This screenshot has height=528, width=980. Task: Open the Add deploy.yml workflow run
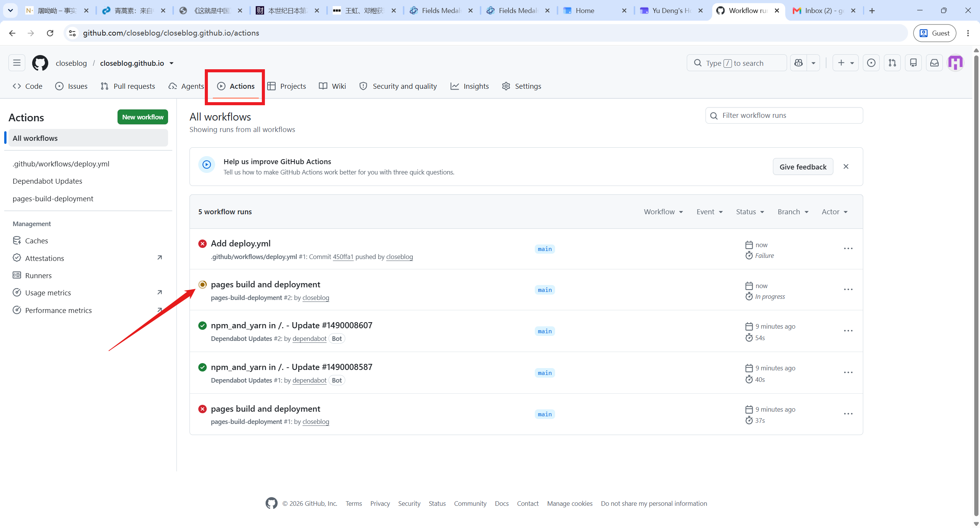tap(241, 243)
